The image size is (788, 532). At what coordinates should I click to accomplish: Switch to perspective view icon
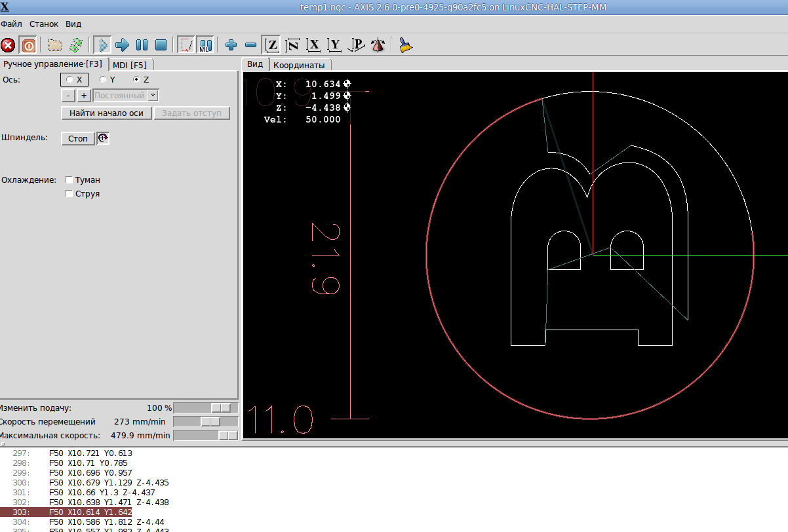[x=357, y=45]
